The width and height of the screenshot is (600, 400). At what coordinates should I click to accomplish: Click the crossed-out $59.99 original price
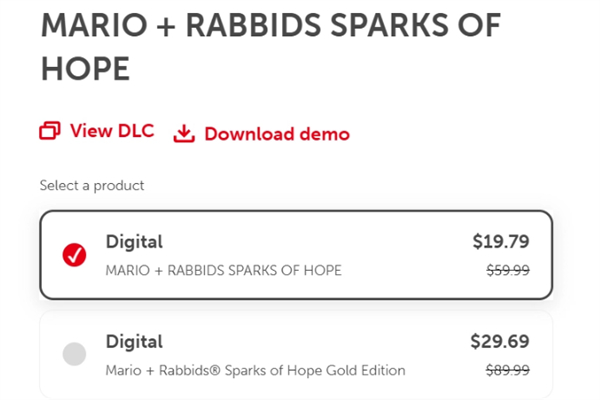click(508, 271)
